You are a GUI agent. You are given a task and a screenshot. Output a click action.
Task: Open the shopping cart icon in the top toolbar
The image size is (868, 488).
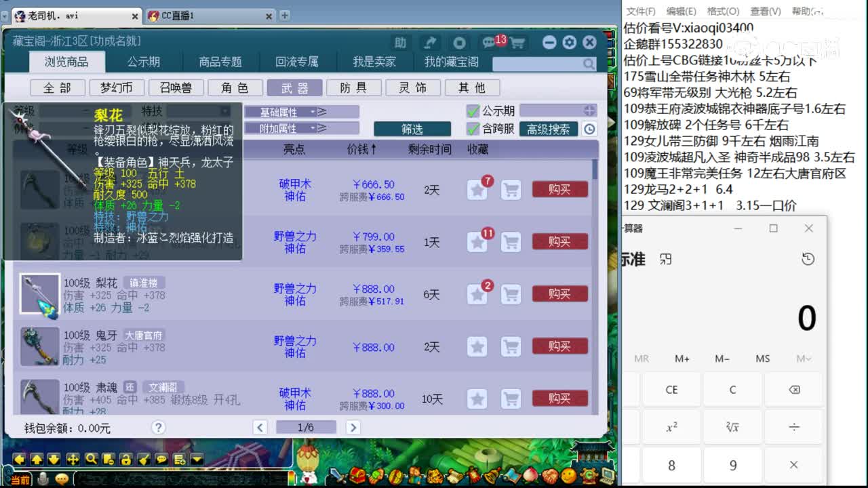pyautogui.click(x=516, y=41)
